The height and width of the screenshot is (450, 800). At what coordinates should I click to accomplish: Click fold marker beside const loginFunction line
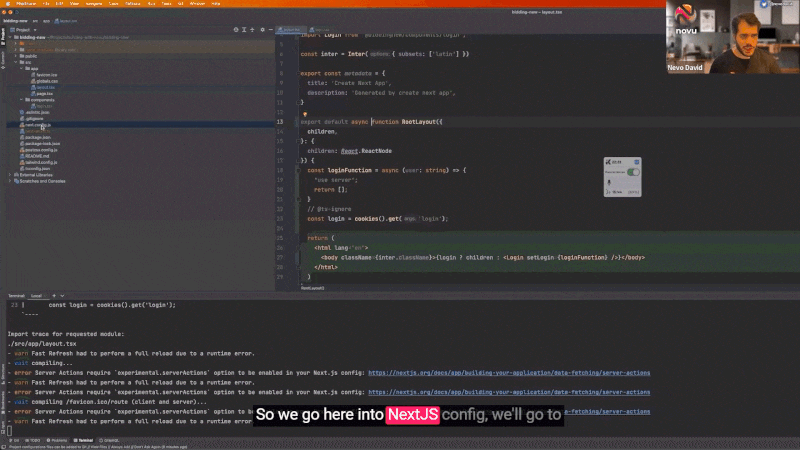(x=298, y=170)
